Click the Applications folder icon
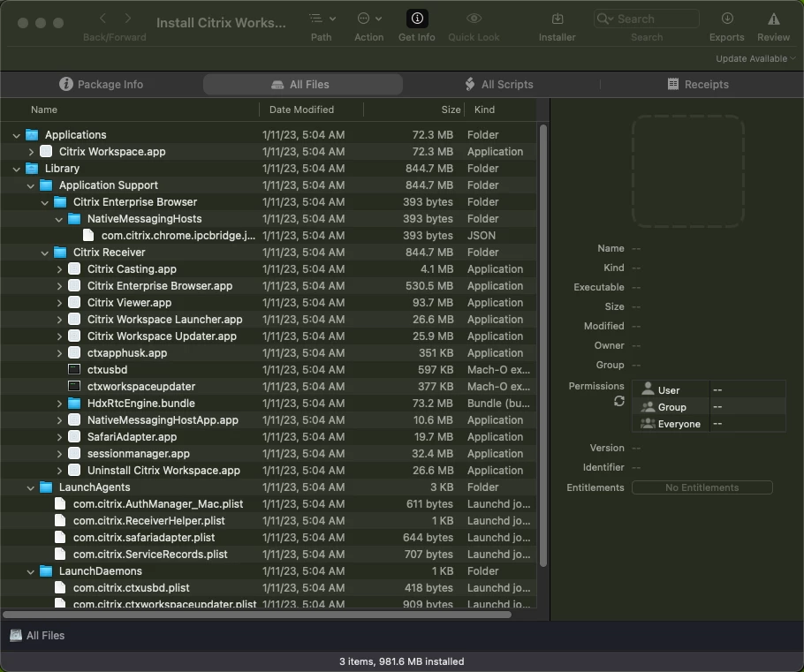This screenshot has width=804, height=672. [32, 135]
